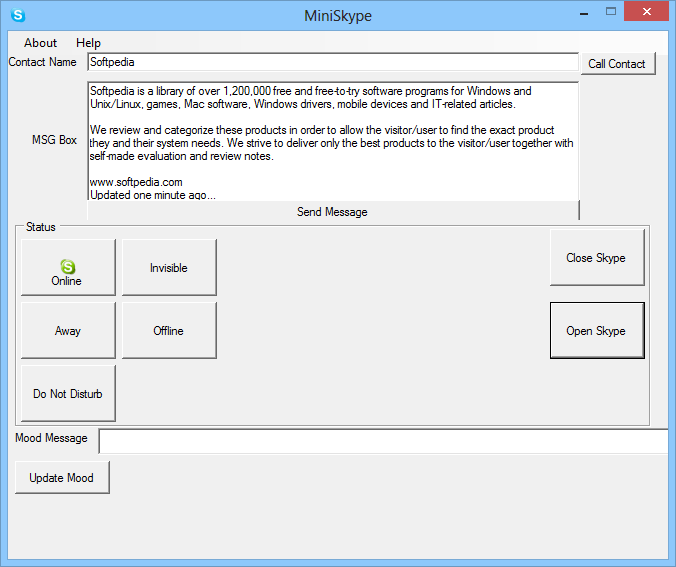Set status to Away
Screen dimensions: 676x567
pos(68,330)
